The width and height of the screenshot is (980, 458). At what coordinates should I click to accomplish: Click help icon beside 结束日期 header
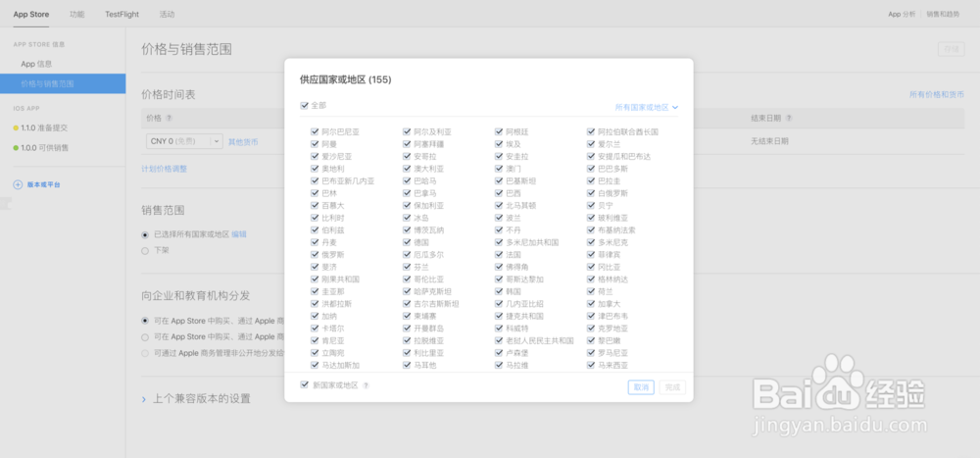tap(789, 119)
